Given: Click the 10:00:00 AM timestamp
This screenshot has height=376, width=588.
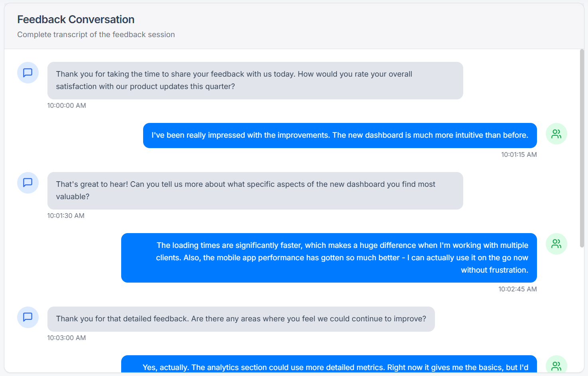Looking at the screenshot, I should [x=67, y=105].
